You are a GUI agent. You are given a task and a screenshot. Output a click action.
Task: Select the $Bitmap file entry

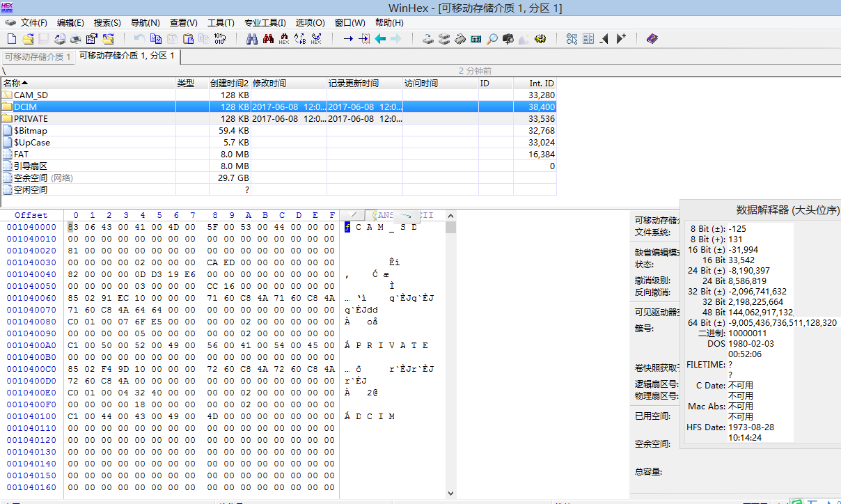(x=278, y=130)
